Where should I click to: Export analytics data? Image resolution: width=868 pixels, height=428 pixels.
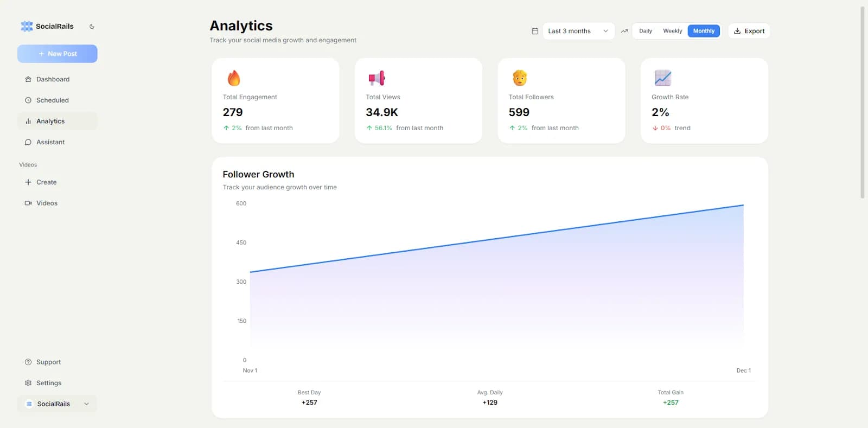point(749,31)
